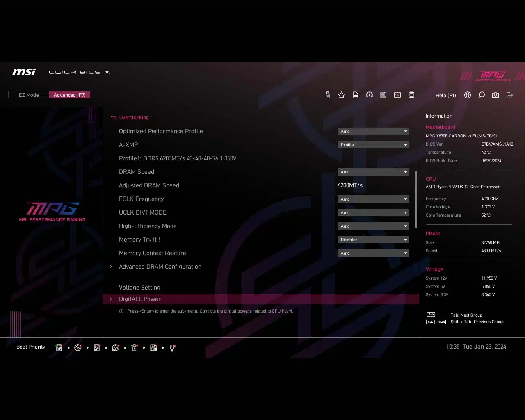This screenshot has width=525, height=420.
Task: Open the Memory Try It ! dropdown
Action: 373,240
